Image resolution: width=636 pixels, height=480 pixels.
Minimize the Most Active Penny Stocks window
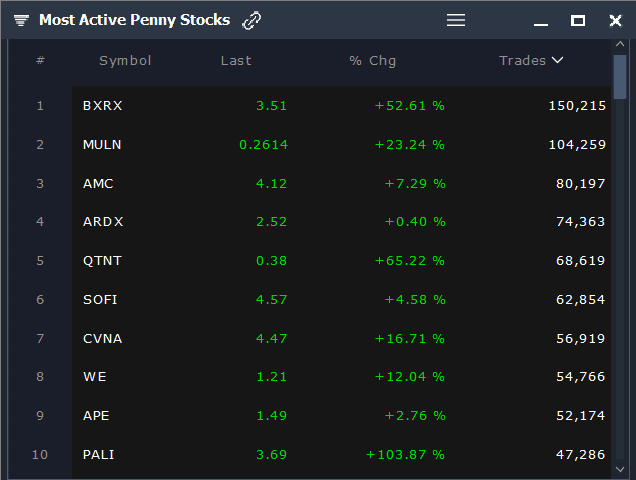point(541,21)
